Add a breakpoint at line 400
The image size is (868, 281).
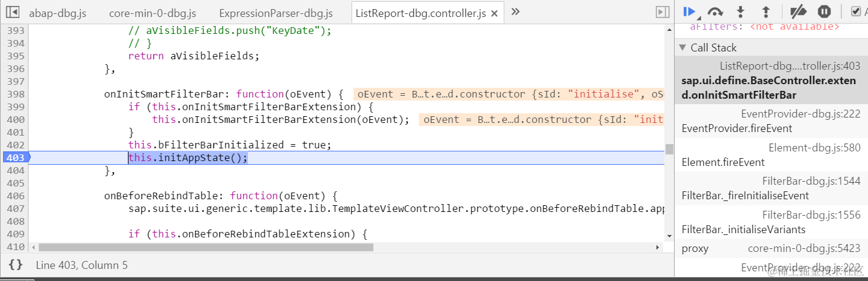(x=15, y=119)
